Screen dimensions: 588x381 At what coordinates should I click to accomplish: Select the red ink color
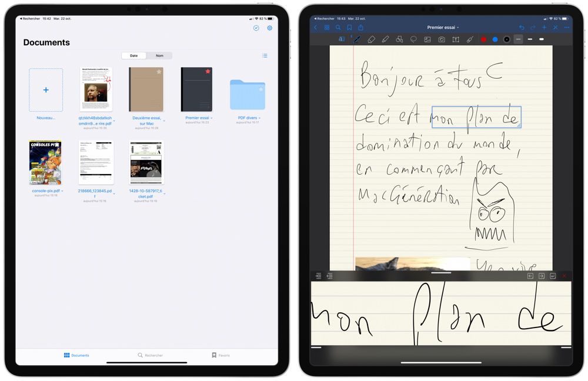(484, 39)
